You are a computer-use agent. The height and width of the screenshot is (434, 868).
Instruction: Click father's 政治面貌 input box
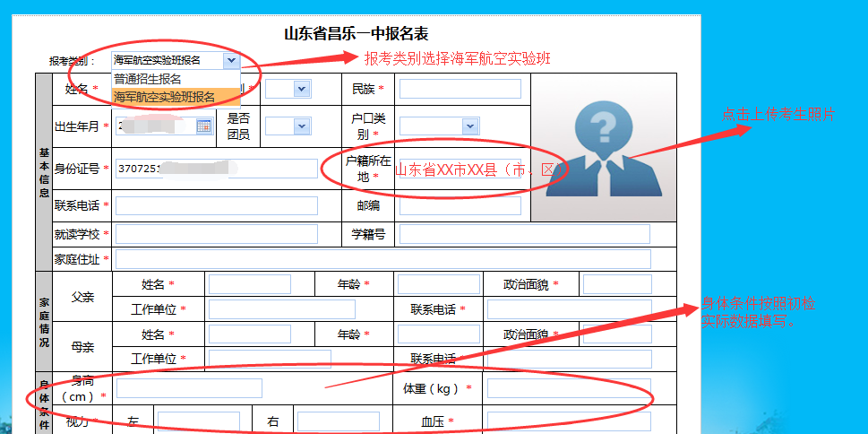coord(617,284)
